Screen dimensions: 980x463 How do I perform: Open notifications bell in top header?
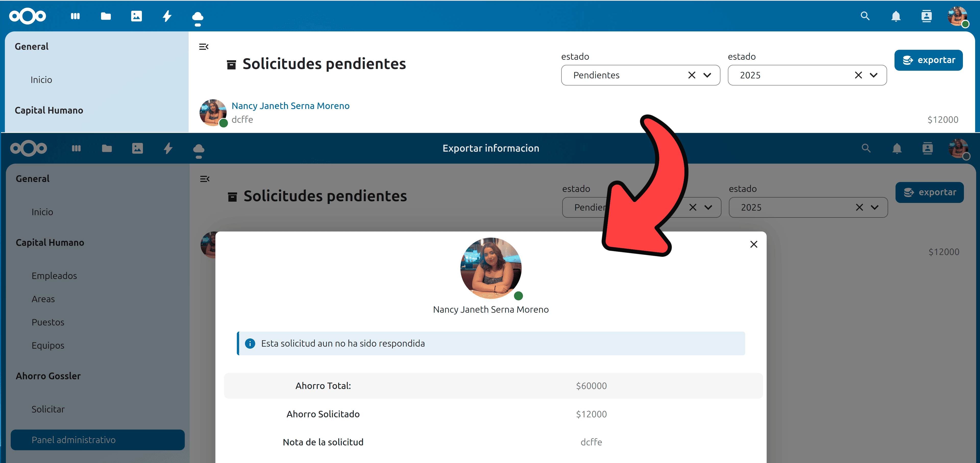point(896,16)
